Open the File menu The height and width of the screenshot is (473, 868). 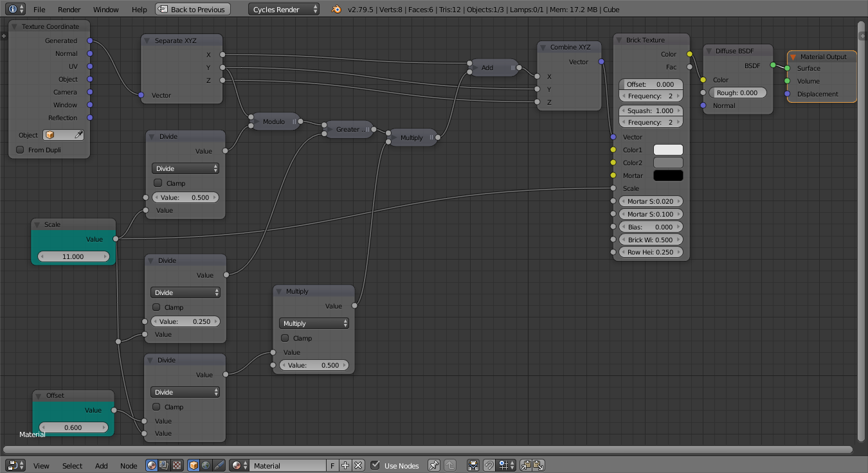(39, 9)
